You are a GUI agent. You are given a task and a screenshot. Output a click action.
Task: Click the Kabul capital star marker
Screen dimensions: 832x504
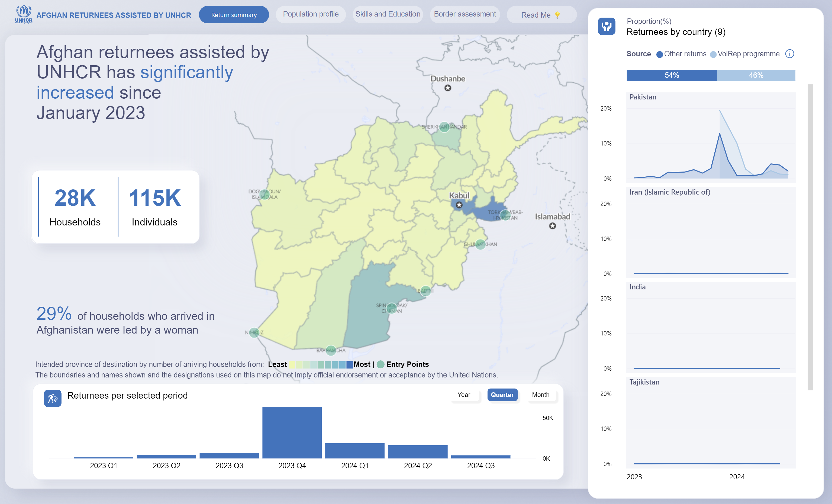(459, 205)
